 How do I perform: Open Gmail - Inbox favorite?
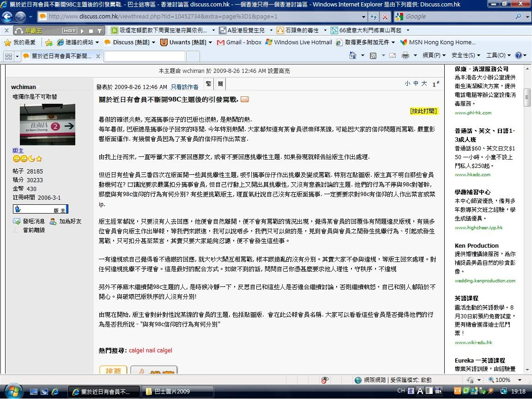pos(240,42)
